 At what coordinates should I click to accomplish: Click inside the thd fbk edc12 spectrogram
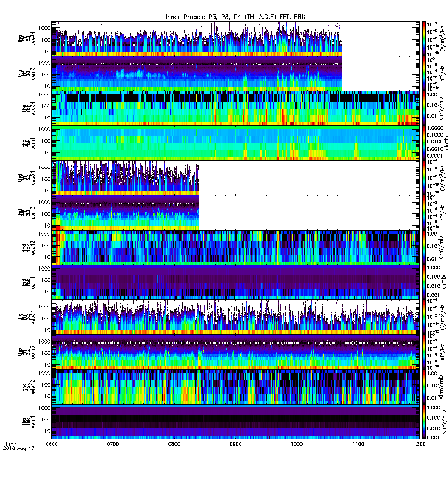coord(235,247)
